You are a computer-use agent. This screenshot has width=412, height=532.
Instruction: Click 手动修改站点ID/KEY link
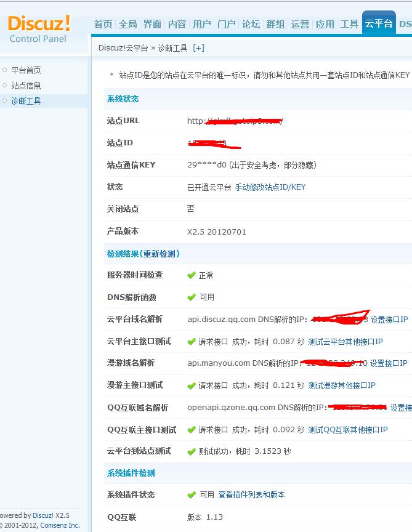click(x=270, y=187)
